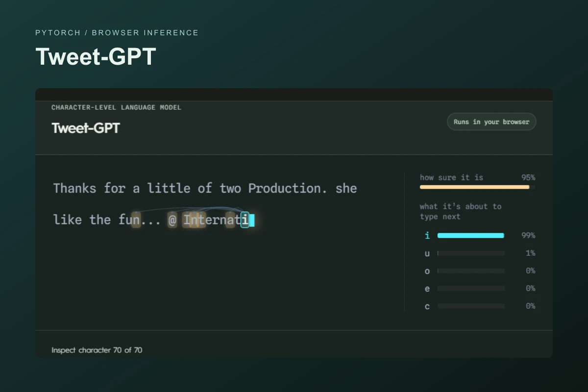Click the large Tweet-GPT page heading

click(x=96, y=56)
